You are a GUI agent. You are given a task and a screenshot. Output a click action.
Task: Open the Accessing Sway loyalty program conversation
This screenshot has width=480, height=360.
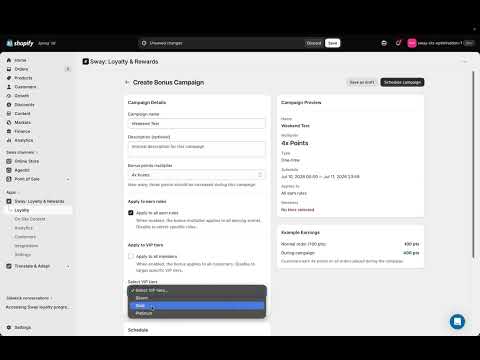tap(38, 307)
